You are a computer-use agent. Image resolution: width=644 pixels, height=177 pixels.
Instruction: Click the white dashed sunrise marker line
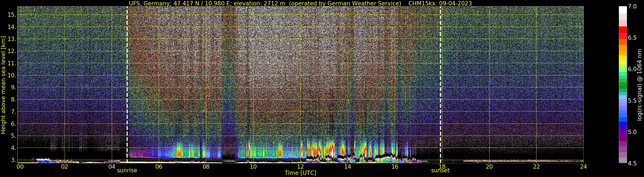click(x=127, y=85)
